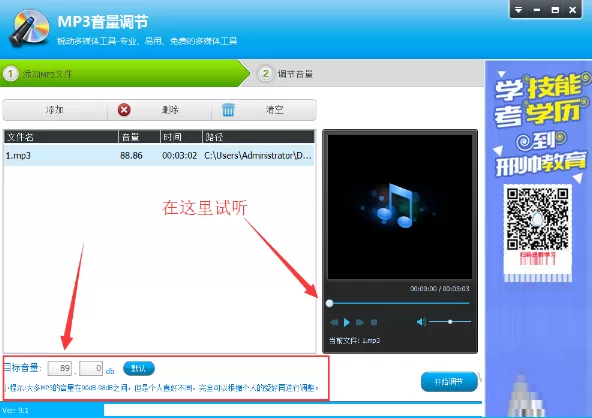Viewport: 592px width, 418px height.
Task: Click the Ver: 9.1 version text
Action: click(x=15, y=410)
